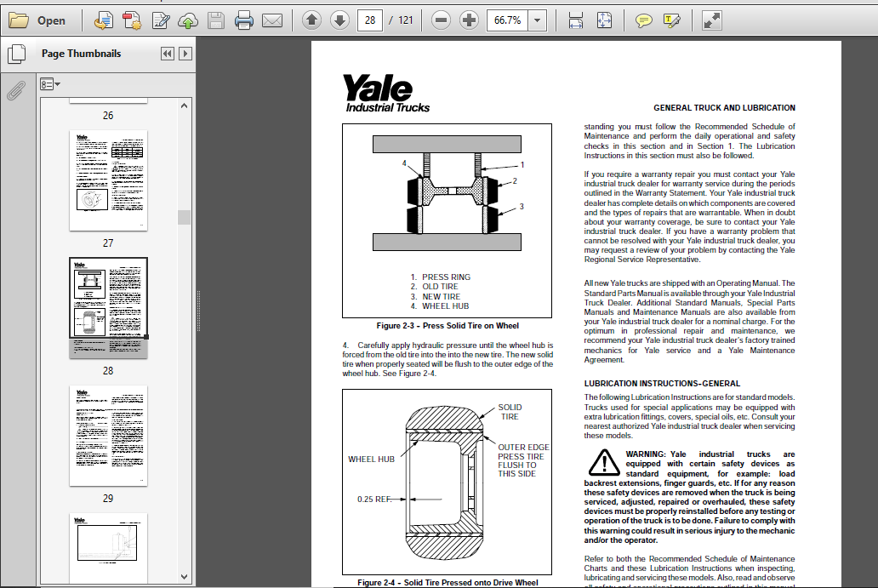This screenshot has height=588, width=878.
Task: Go to the next page with the down arrow
Action: [x=339, y=20]
